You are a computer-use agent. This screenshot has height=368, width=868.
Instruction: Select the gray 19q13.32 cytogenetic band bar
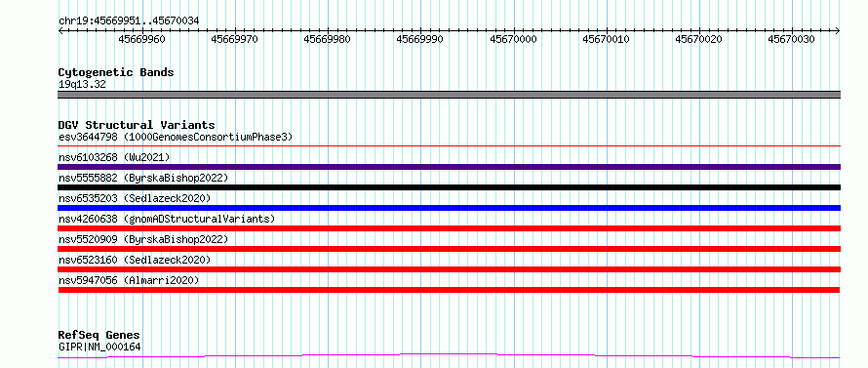[449, 95]
